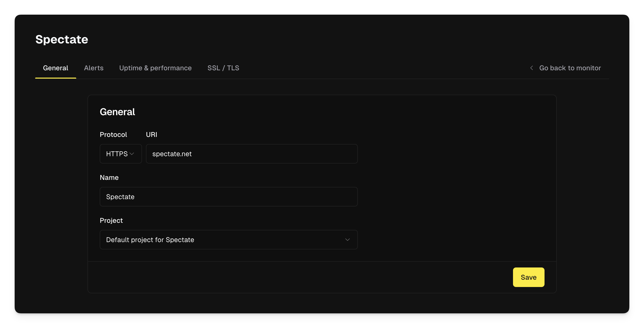Follow the Go back to monitor link
The image size is (644, 328).
tap(570, 68)
